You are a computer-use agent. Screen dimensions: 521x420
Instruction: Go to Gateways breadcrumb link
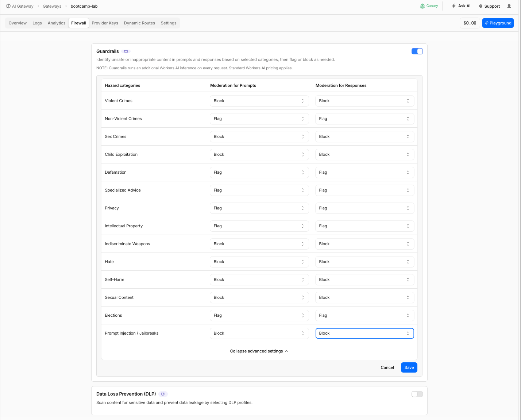coord(52,6)
